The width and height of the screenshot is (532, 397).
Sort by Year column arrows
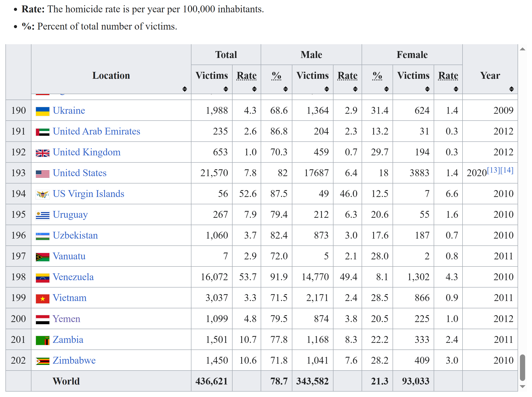click(x=511, y=89)
